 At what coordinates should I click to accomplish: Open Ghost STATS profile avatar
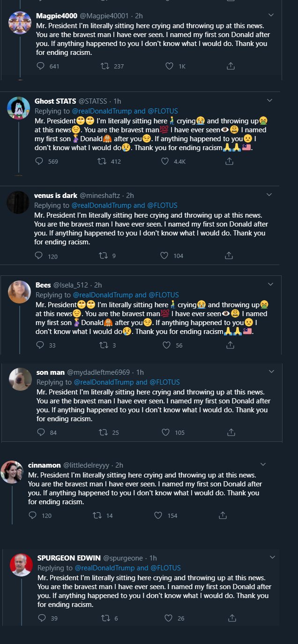(x=19, y=108)
